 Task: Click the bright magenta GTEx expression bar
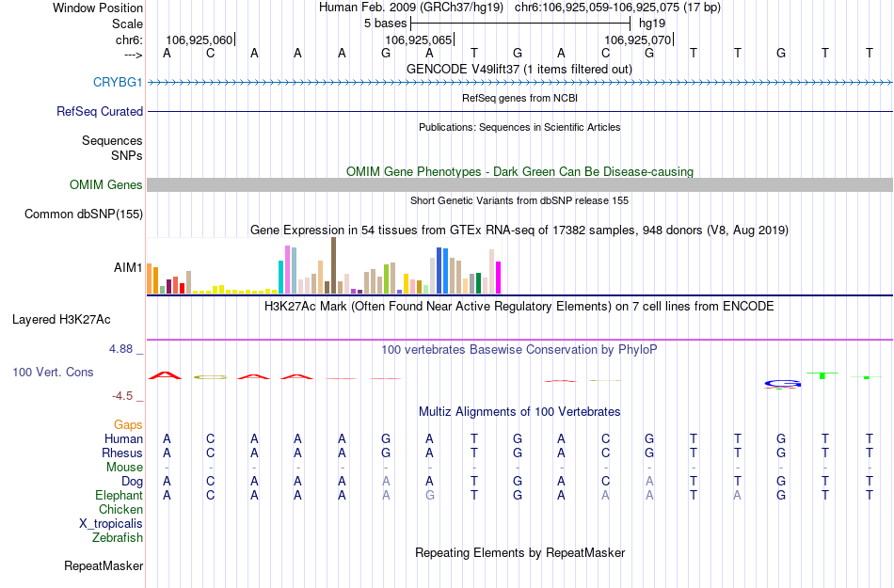(x=499, y=278)
